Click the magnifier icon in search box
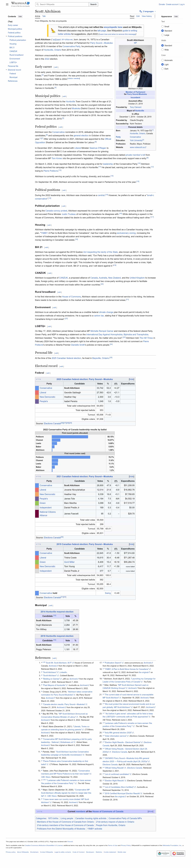Image resolution: width=191 pixels, height=868 pixels. [x=38, y=4]
